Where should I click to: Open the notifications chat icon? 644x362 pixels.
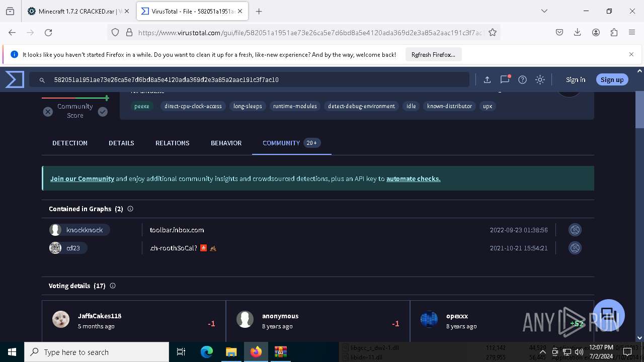click(505, 79)
